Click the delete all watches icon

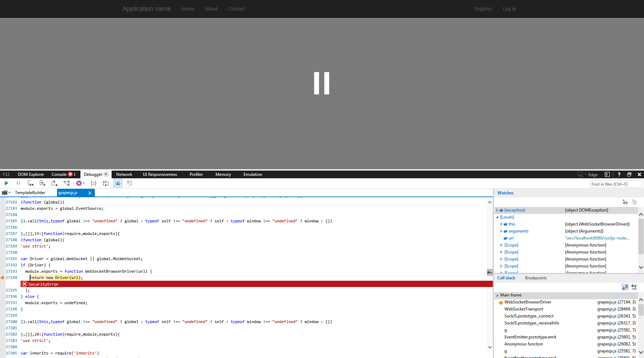click(x=634, y=202)
